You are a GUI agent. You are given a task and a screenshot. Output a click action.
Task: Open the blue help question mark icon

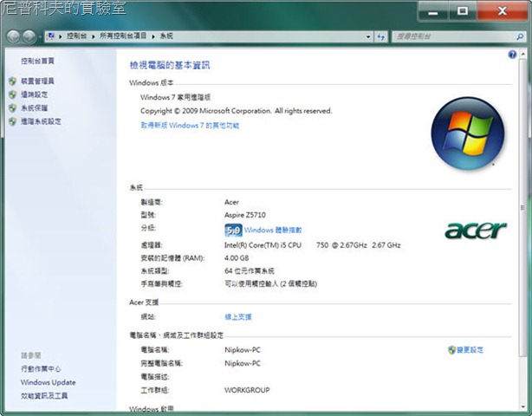pyautogui.click(x=512, y=55)
